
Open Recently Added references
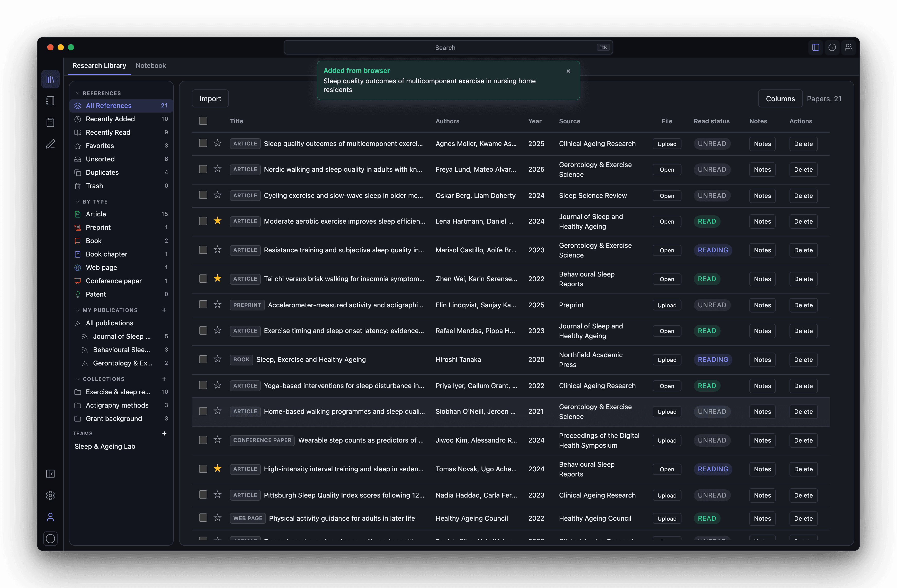tap(121, 119)
